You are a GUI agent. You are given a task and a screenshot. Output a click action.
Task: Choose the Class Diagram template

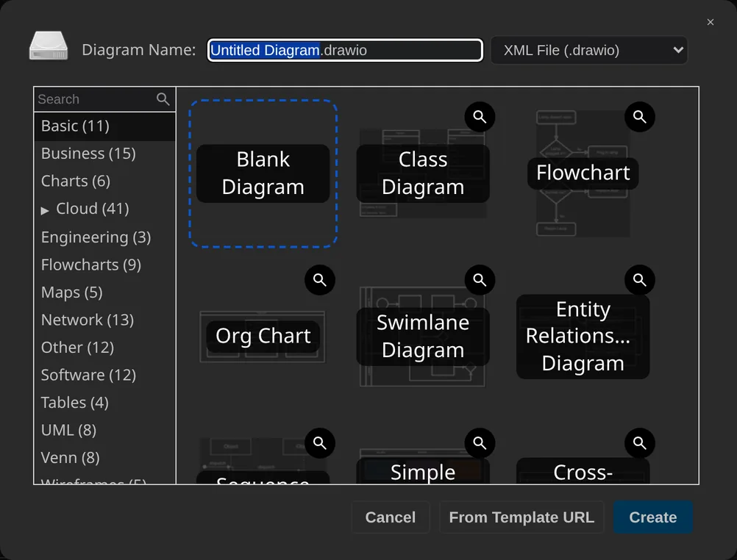(x=423, y=173)
